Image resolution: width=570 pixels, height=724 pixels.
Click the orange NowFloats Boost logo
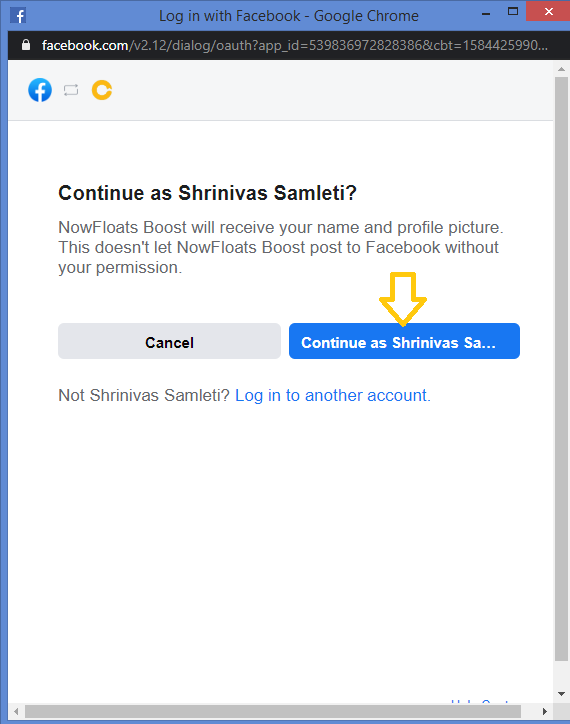click(x=102, y=90)
